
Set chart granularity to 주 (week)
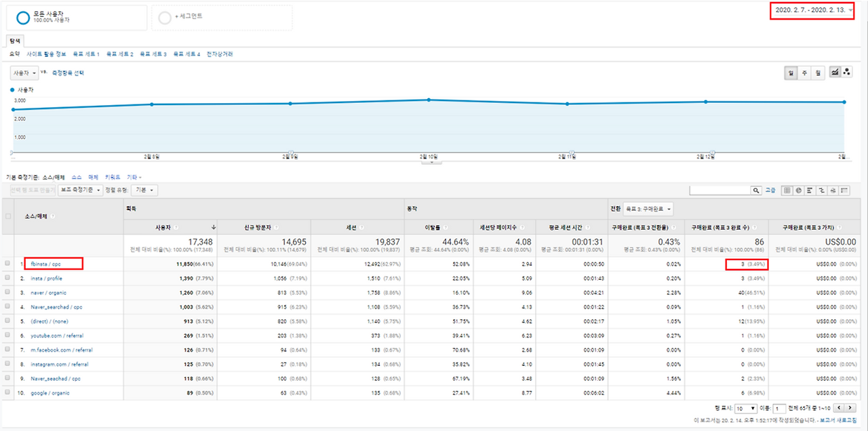(806, 73)
